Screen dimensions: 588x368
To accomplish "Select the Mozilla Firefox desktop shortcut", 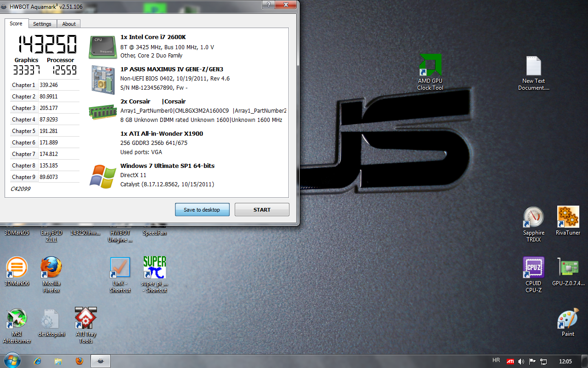I will click(x=51, y=275).
